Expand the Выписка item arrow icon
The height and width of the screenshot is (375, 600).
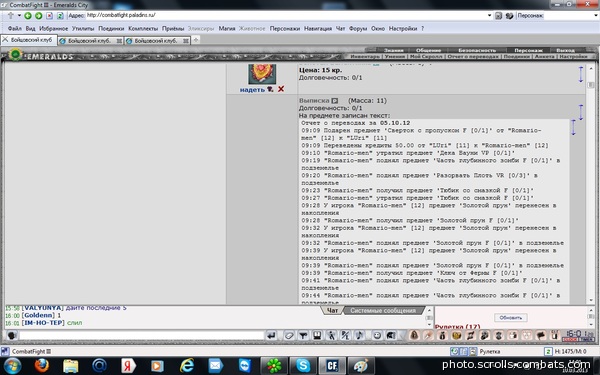point(334,101)
